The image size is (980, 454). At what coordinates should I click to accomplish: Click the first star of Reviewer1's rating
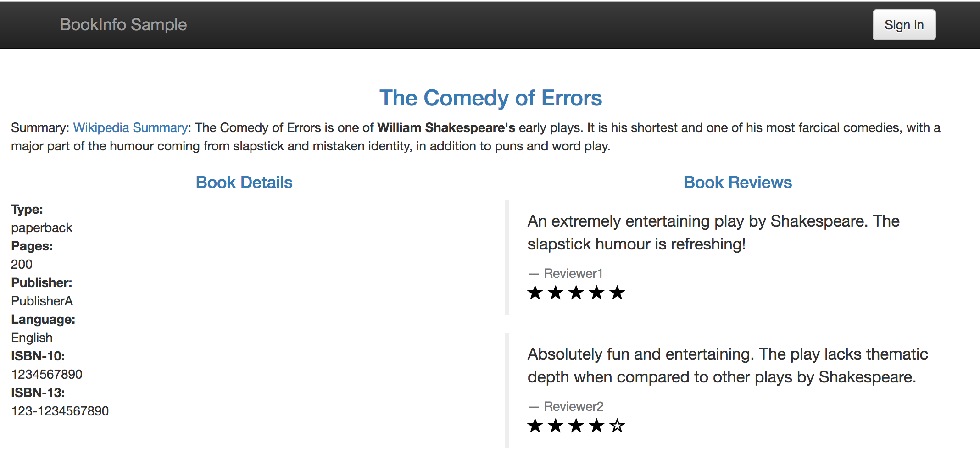535,293
